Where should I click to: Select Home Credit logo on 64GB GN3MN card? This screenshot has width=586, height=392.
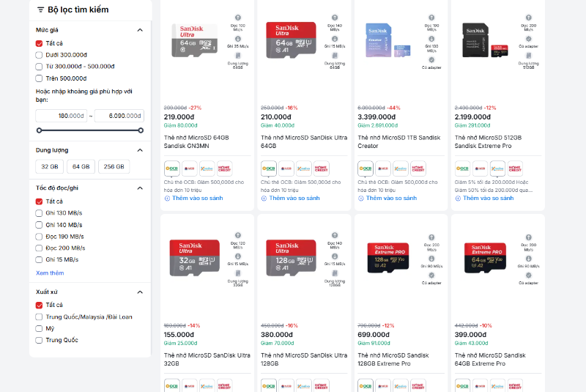(224, 169)
